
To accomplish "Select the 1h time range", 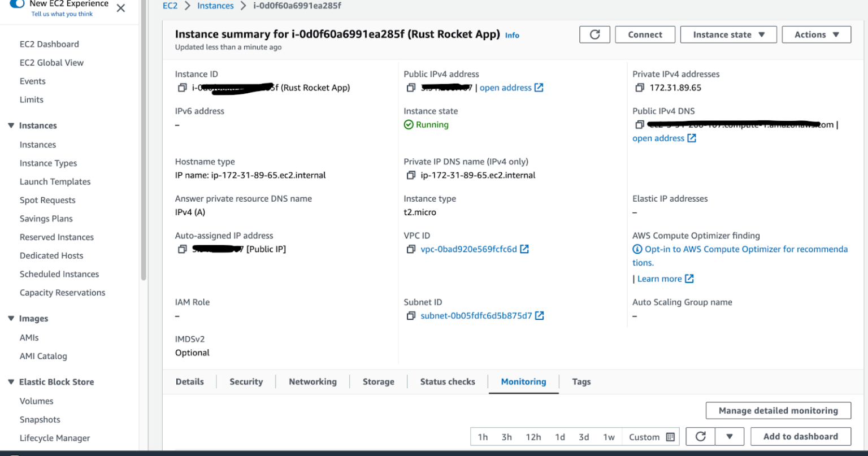I will point(483,437).
